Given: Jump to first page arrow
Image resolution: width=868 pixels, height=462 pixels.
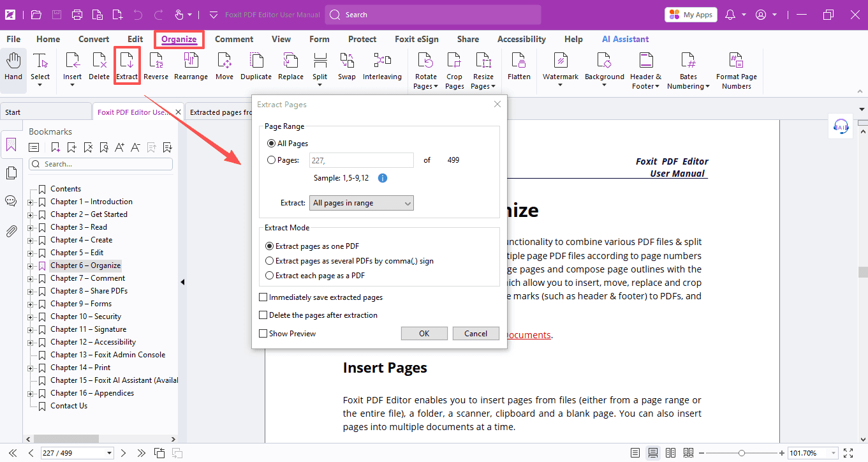Looking at the screenshot, I should [x=12, y=453].
